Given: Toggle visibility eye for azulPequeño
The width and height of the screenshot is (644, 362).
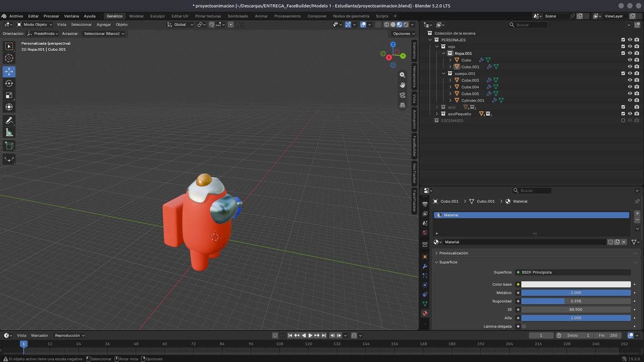Looking at the screenshot, I should pyautogui.click(x=630, y=114).
